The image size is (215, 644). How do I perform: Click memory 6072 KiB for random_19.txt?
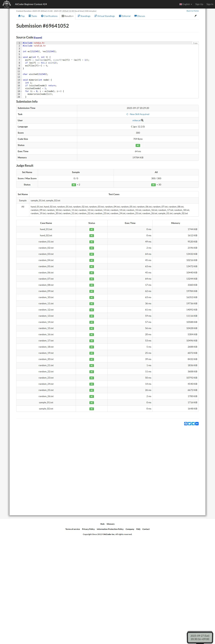tap(192, 353)
